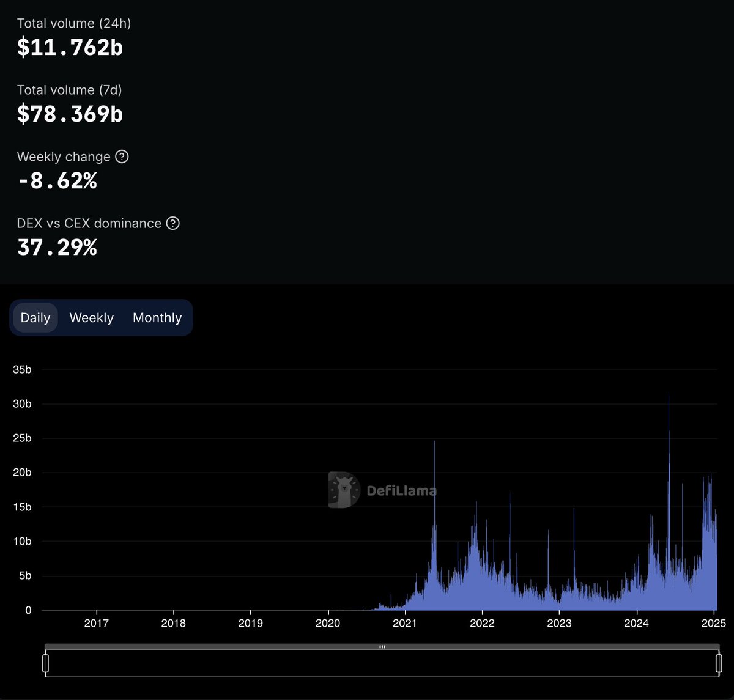
Task: Click the 2019 x-axis label
Action: 251,623
